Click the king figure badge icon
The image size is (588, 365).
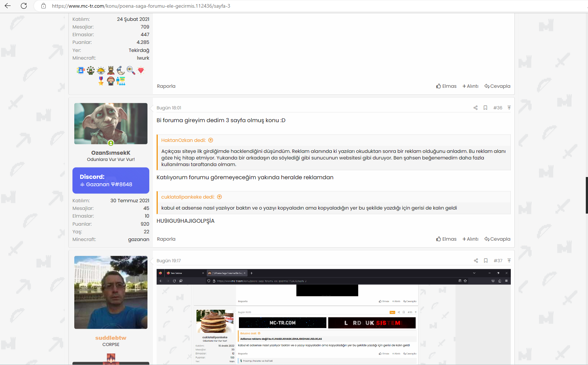(111, 70)
